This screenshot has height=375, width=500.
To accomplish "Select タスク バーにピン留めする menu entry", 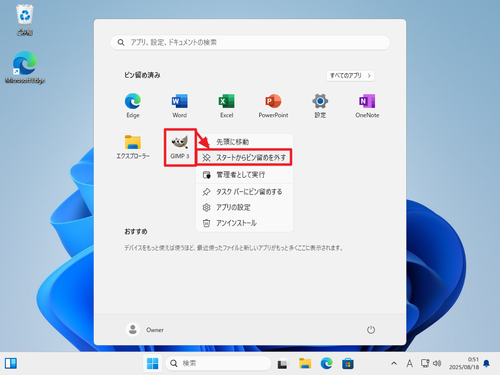I will 244,192.
